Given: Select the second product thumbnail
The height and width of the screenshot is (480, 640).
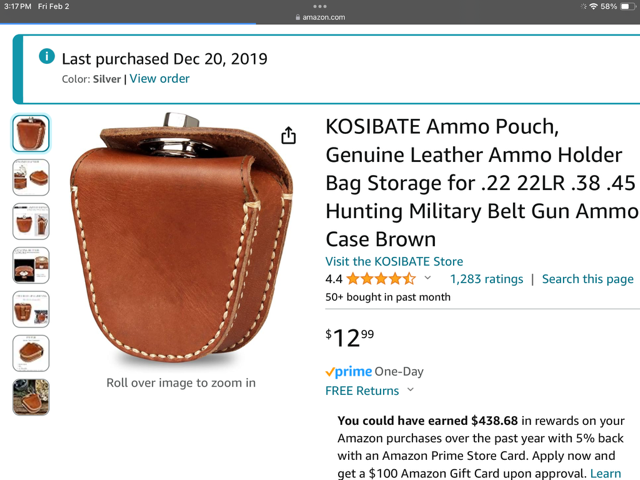Looking at the screenshot, I should 31,178.
